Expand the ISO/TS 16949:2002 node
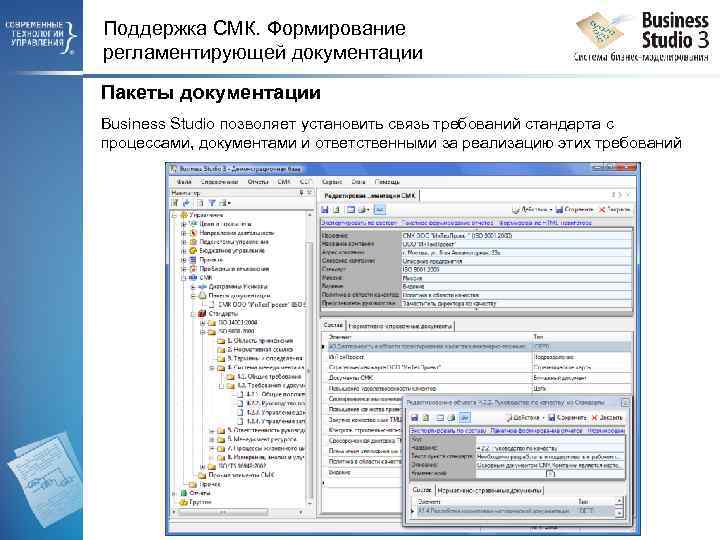The height and width of the screenshot is (540, 720). click(x=202, y=467)
